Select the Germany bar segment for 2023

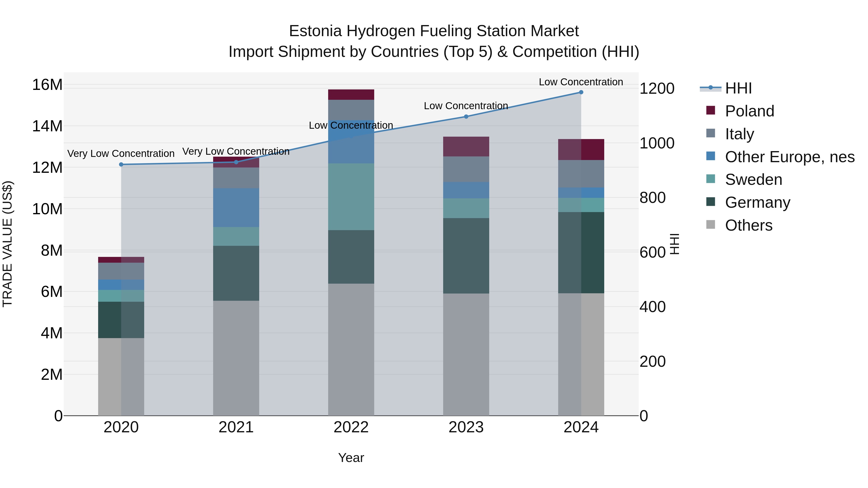tap(466, 256)
